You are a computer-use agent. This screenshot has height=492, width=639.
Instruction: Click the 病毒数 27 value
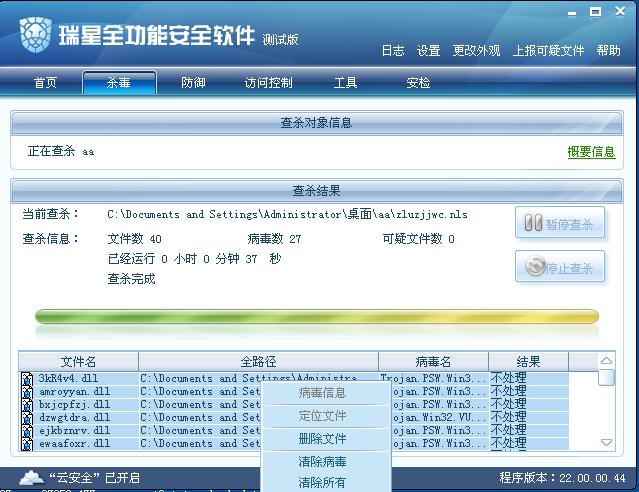[x=274, y=239]
